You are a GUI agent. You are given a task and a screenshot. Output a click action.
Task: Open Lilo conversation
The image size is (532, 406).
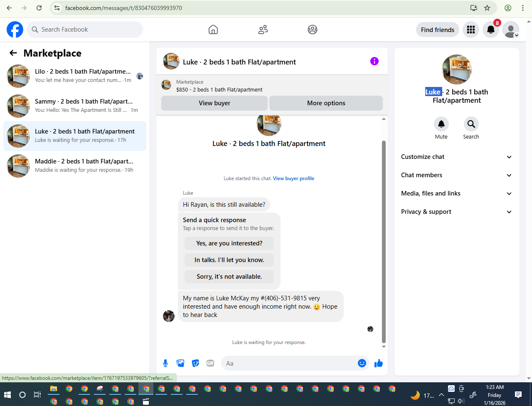(75, 76)
